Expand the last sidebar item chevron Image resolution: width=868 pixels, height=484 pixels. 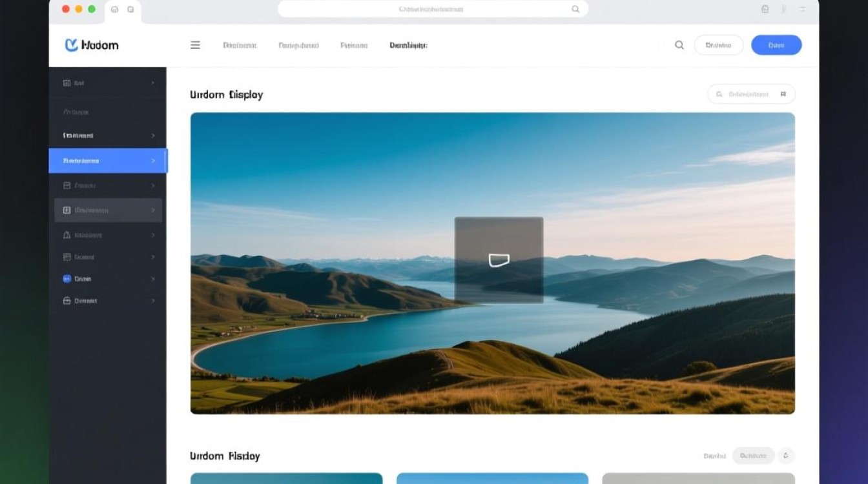click(153, 301)
